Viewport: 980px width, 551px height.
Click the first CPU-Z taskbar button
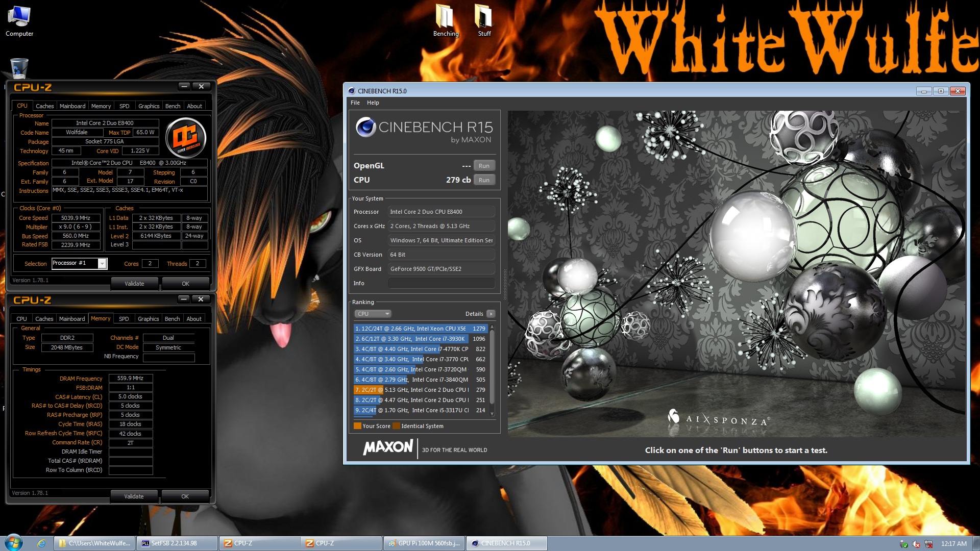click(259, 543)
